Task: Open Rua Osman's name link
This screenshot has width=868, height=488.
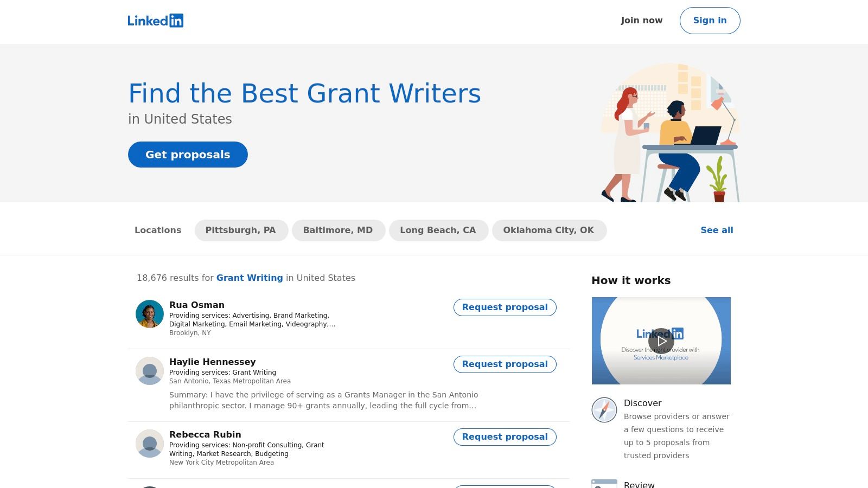Action: coord(197,305)
